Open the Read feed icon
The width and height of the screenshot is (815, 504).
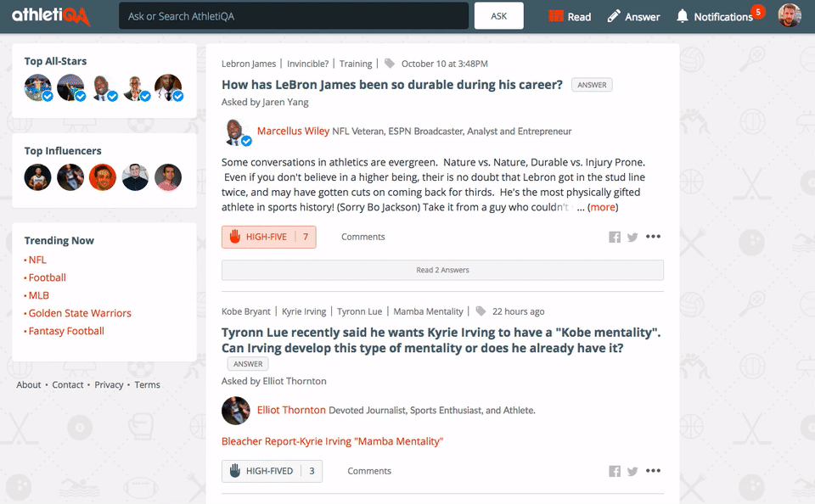click(555, 16)
